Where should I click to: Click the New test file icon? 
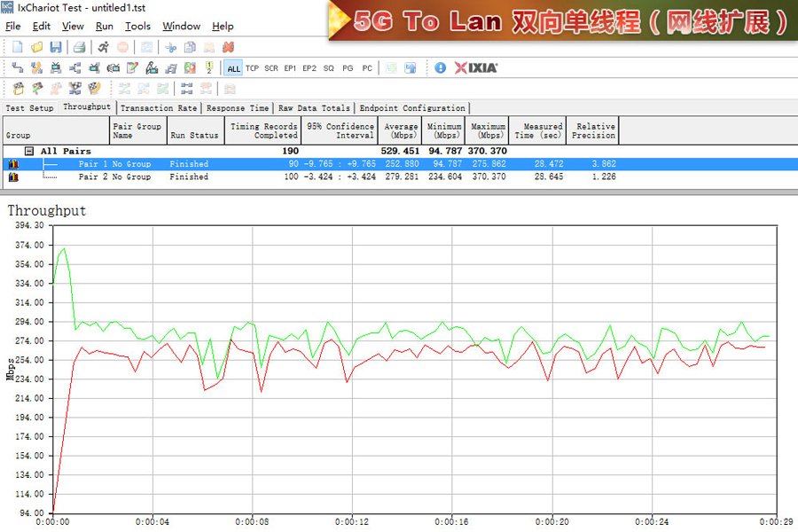(17, 47)
